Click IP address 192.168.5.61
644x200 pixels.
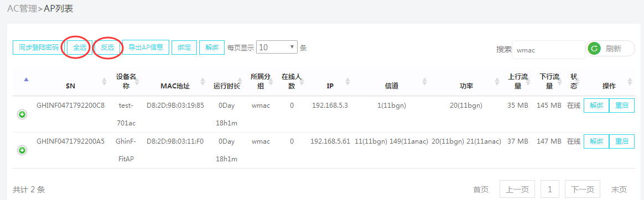(x=330, y=141)
